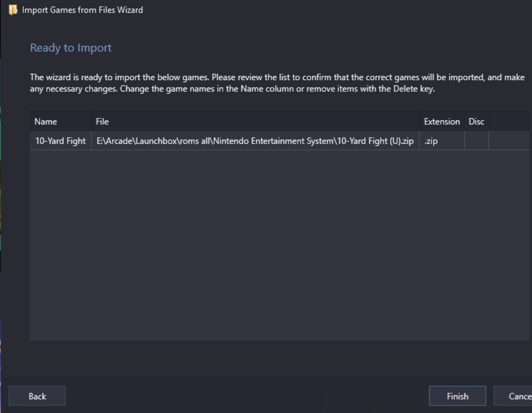532x413 pixels.
Task: Select the 10-Yard Fight name cell
Action: 61,141
